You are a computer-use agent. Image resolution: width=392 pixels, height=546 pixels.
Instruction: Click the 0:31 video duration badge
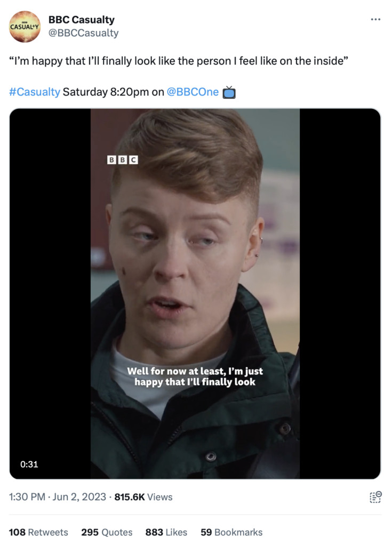coord(29,464)
